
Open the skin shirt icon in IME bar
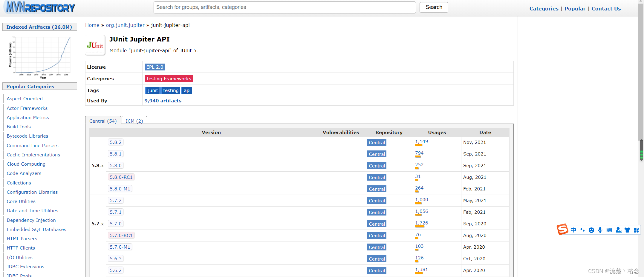[x=627, y=230]
